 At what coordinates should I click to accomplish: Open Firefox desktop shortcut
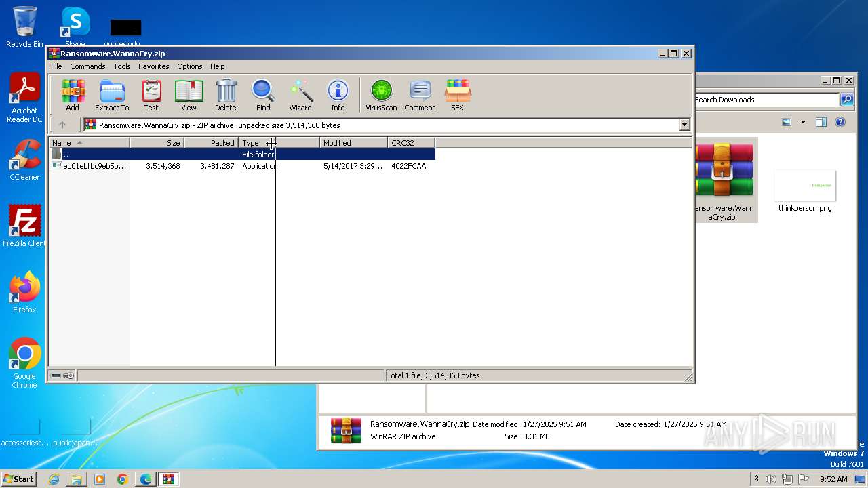(x=24, y=292)
